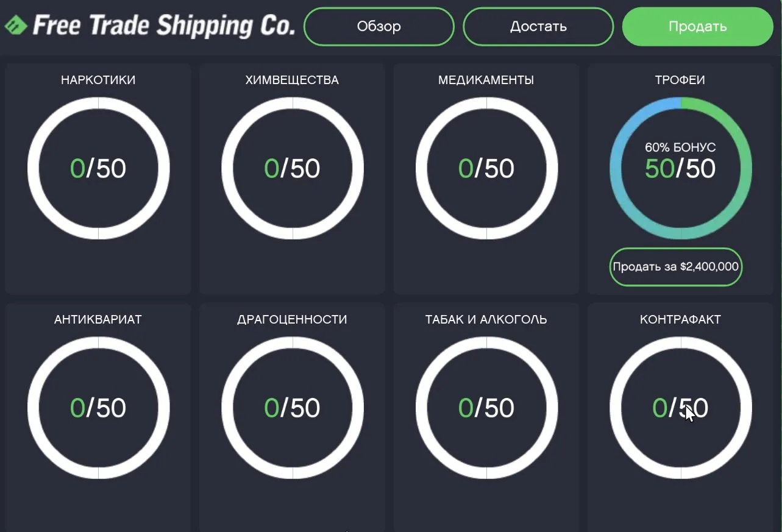The width and height of the screenshot is (782, 532).
Task: Click the Химвещества category title
Action: (x=292, y=80)
